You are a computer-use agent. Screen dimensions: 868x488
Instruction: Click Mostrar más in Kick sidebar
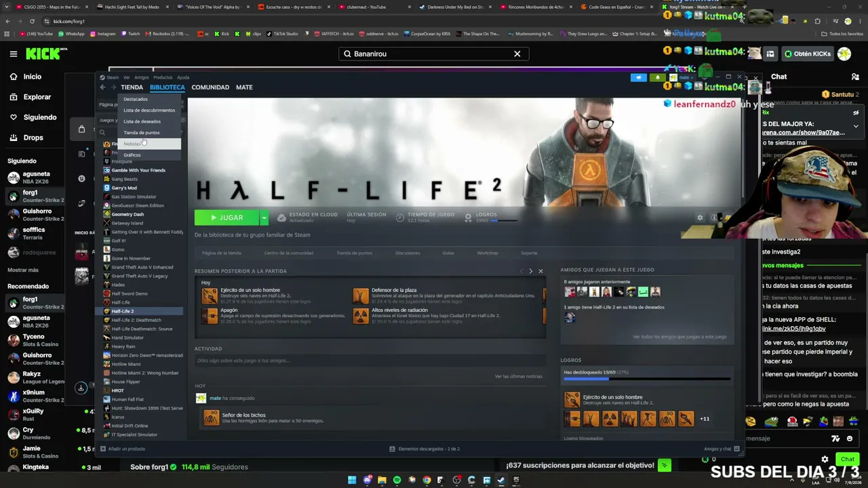23,270
